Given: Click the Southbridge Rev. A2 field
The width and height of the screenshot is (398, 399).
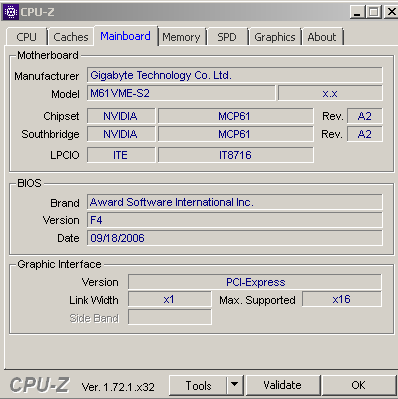Looking at the screenshot, I should 365,134.
